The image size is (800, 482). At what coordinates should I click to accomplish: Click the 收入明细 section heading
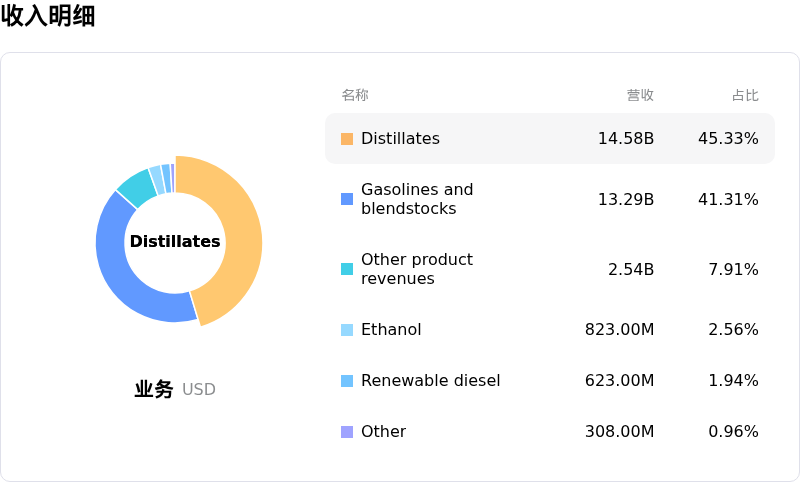pos(48,16)
